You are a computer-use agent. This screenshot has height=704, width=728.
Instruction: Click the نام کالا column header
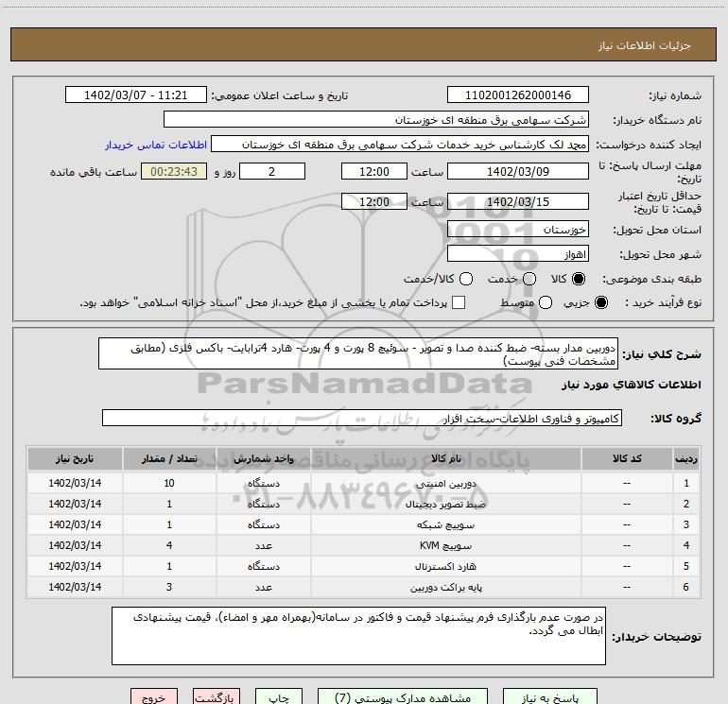point(446,458)
